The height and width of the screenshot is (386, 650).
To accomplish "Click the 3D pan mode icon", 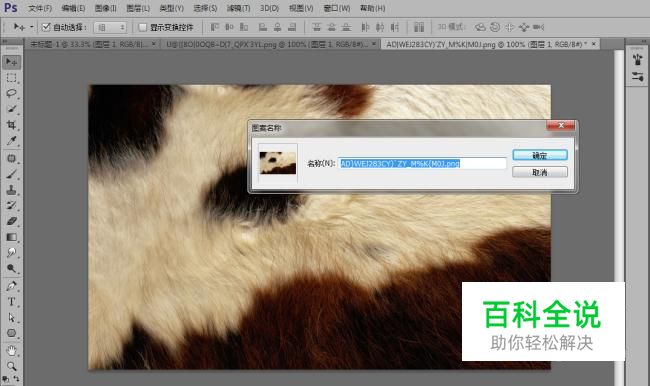I will pos(509,27).
